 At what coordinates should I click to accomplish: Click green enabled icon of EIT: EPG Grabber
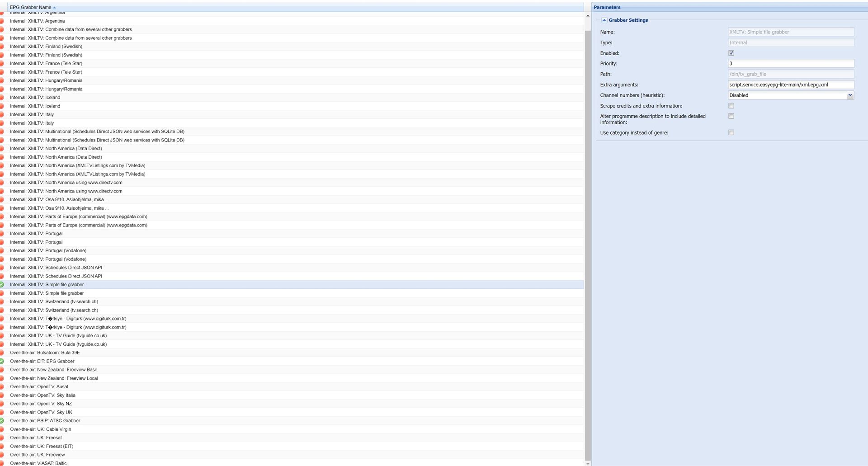[2, 361]
